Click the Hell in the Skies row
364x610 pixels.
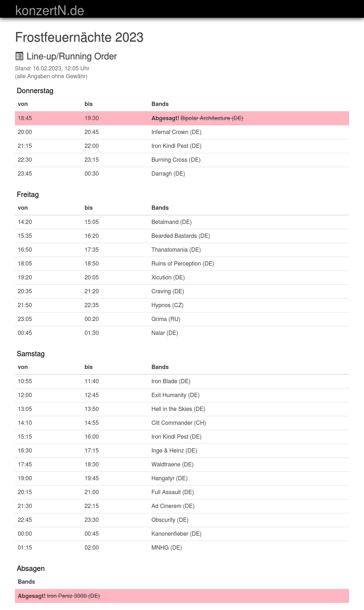tap(182, 409)
